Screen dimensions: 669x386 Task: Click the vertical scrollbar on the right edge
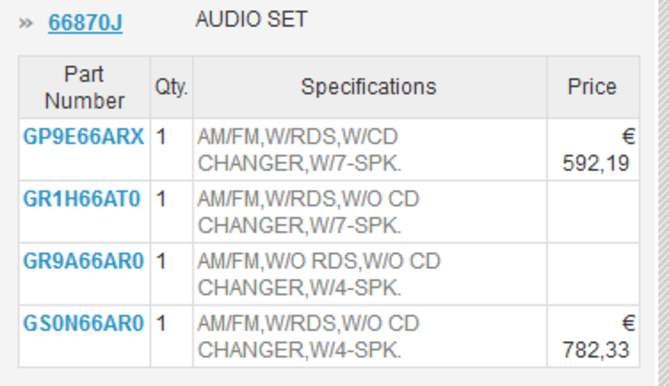(663, 193)
